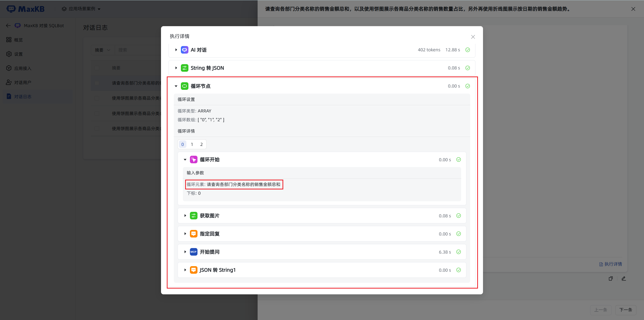Open the 应用场景案例 workspace dropdown
The width and height of the screenshot is (644, 320).
tap(82, 9)
